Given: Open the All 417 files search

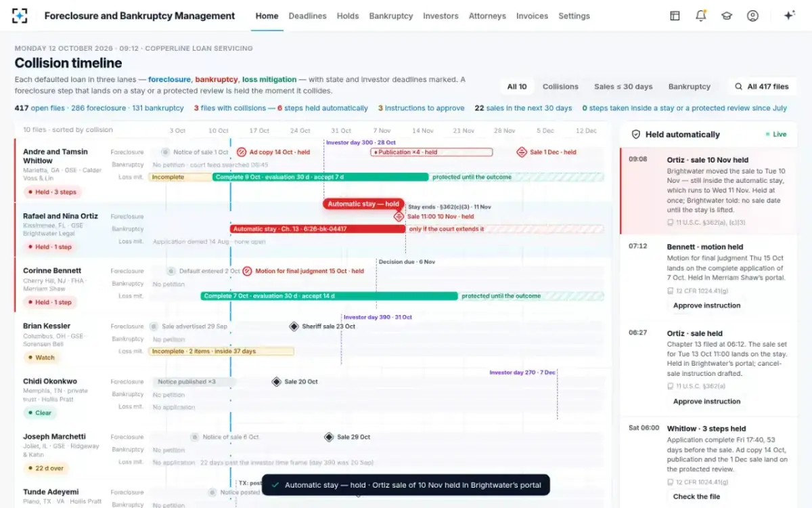Looking at the screenshot, I should coord(762,87).
